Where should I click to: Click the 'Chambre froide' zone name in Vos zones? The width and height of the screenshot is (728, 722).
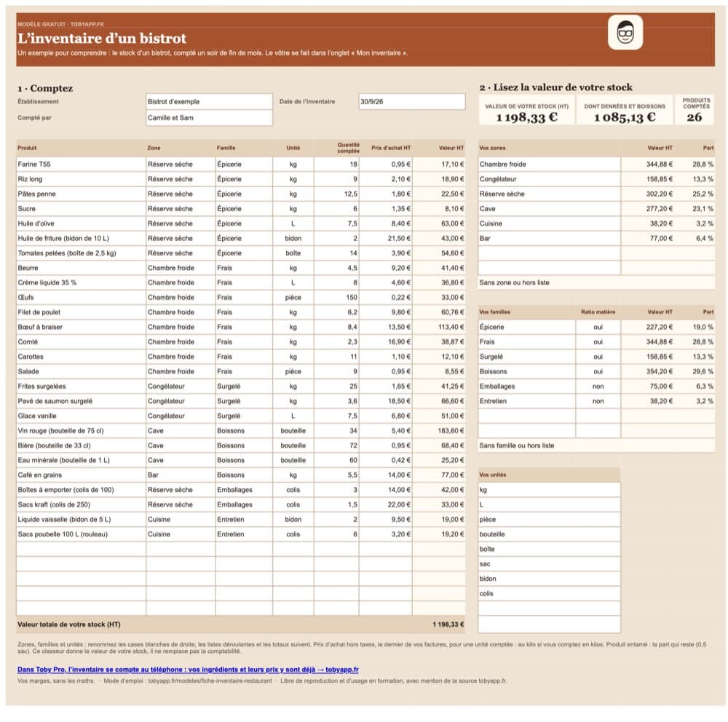click(549, 164)
